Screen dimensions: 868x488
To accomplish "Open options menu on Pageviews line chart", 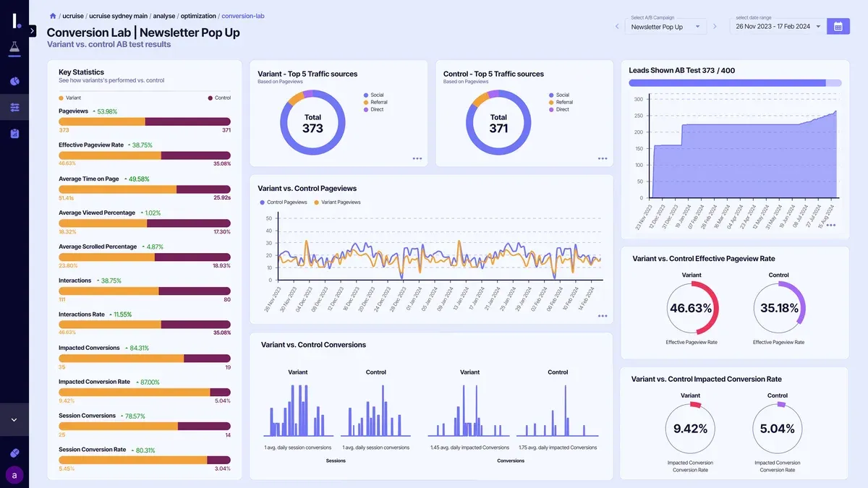I will click(x=603, y=316).
